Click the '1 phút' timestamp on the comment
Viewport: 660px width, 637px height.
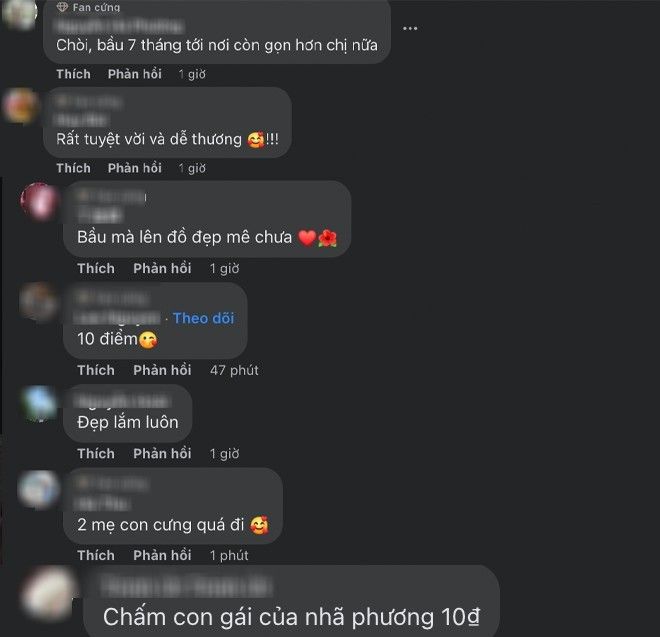click(229, 555)
